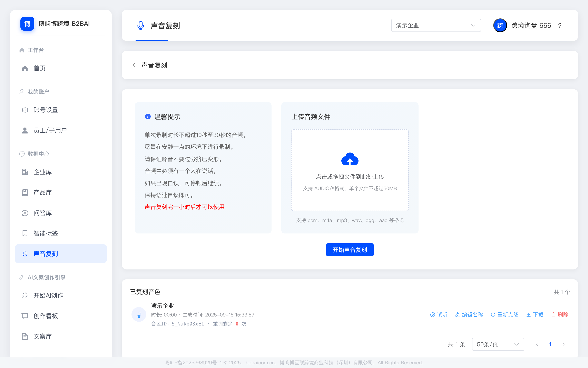Click the board icon beside 创作看板

(x=25, y=316)
